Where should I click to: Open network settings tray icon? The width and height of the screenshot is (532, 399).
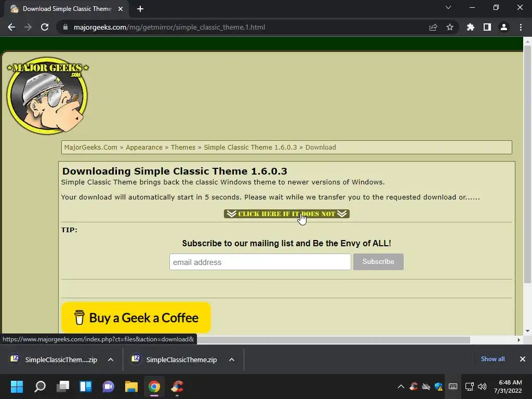point(469,387)
